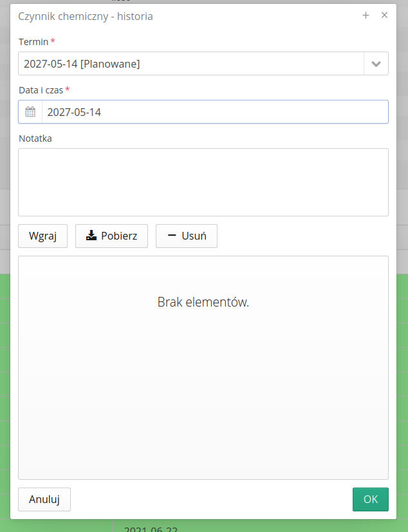
Task: Close the Czynnik chemiczny historia dialog
Action: click(x=384, y=15)
